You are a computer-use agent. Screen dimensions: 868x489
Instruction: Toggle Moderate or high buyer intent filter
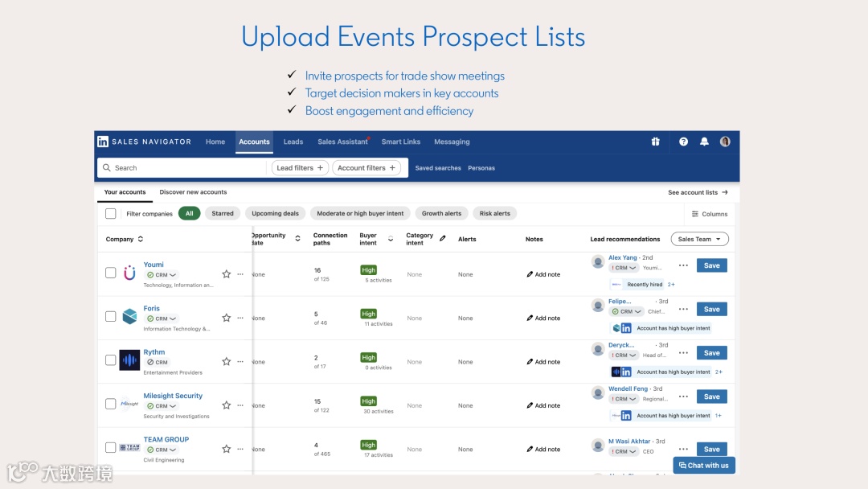[360, 213]
